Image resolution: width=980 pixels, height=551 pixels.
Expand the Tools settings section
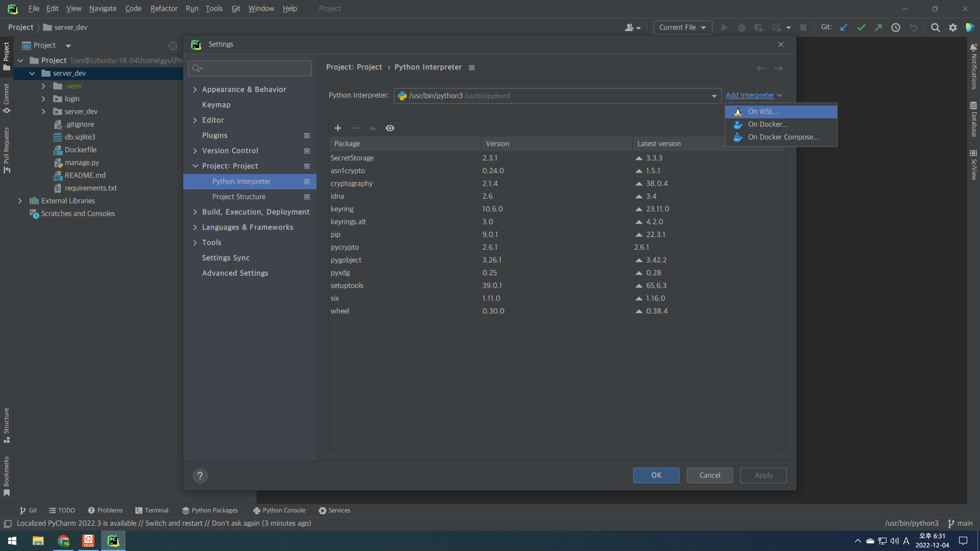[x=195, y=243]
